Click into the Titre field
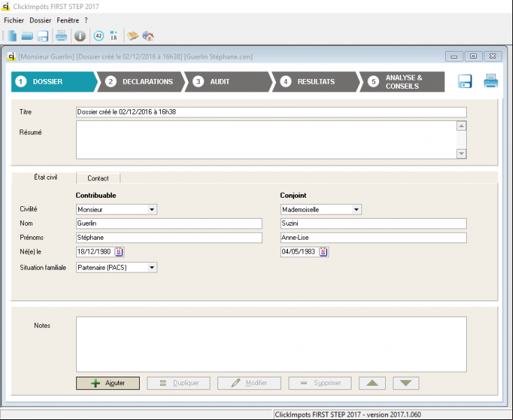 (271, 112)
